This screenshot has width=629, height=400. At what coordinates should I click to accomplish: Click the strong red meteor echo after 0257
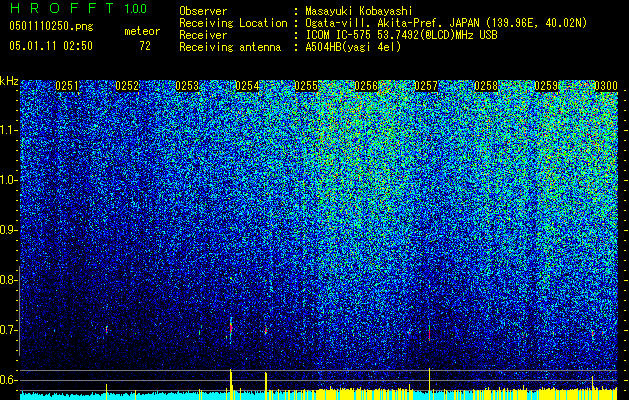pos(429,332)
